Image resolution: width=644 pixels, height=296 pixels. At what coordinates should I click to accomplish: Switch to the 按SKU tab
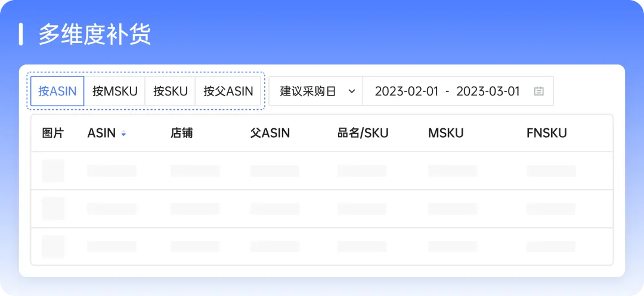170,91
